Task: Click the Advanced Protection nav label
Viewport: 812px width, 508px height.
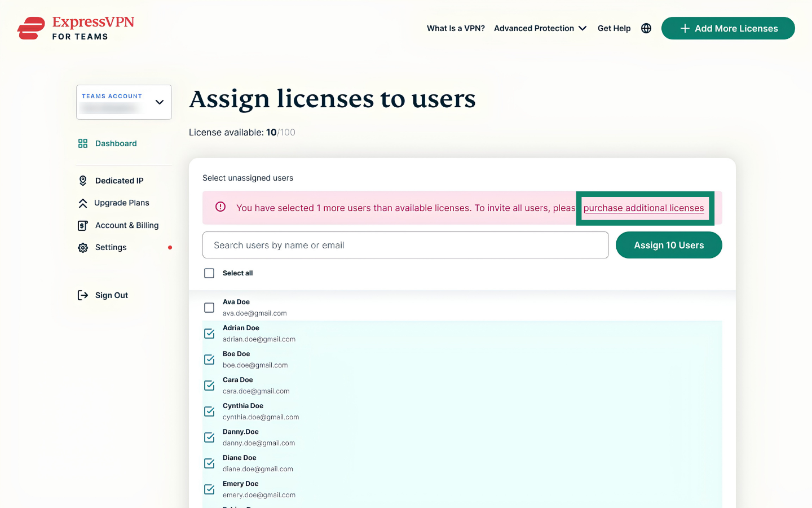Action: click(x=534, y=28)
